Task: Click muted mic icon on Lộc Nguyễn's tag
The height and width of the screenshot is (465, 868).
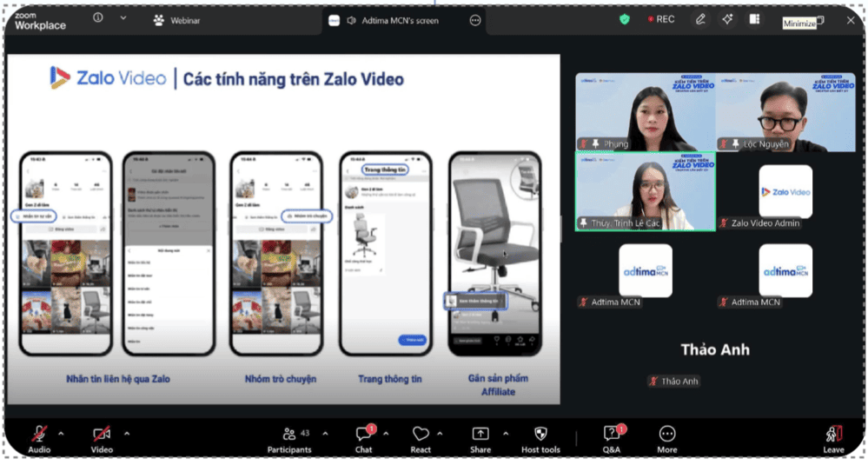Action: tap(724, 144)
